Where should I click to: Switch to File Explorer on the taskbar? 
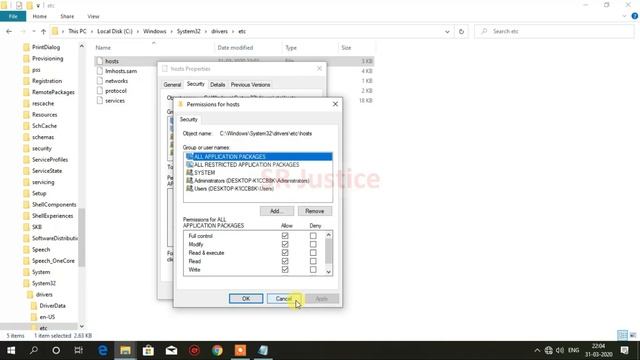(125, 350)
